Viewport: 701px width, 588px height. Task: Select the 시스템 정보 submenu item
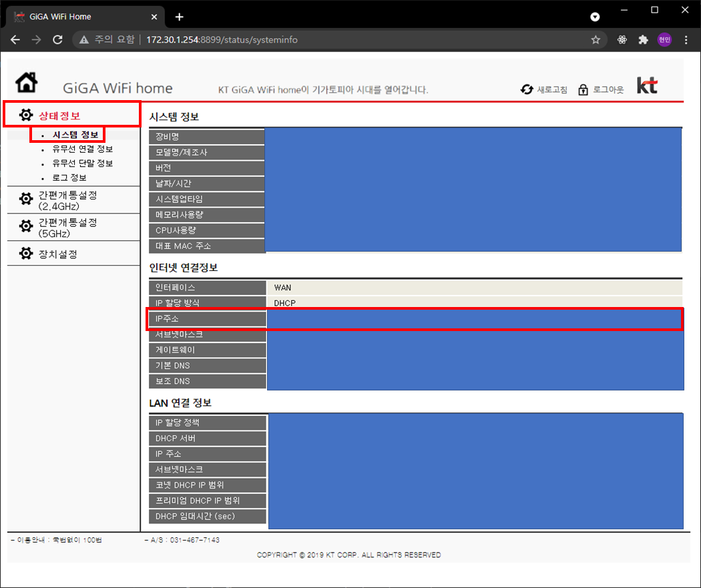tap(75, 135)
